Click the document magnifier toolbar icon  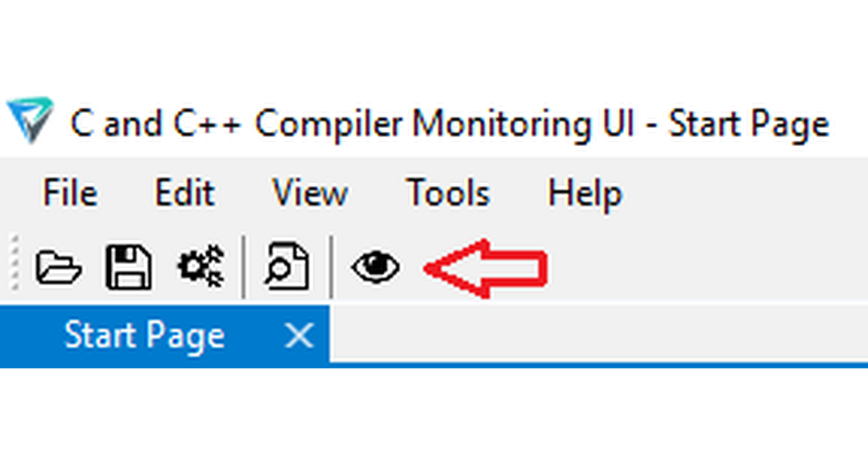point(286,267)
